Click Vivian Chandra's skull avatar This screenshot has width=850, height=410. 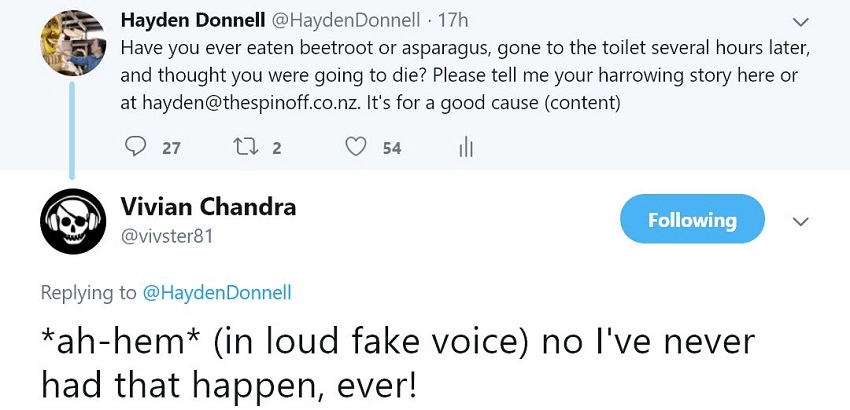coord(73,220)
